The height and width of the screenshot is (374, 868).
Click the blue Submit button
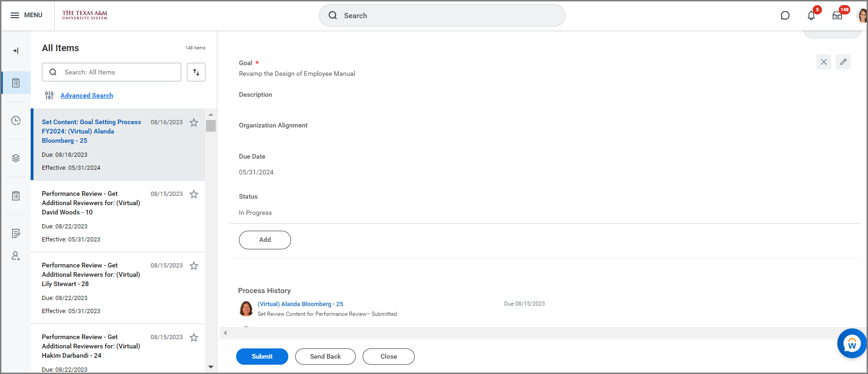point(262,356)
